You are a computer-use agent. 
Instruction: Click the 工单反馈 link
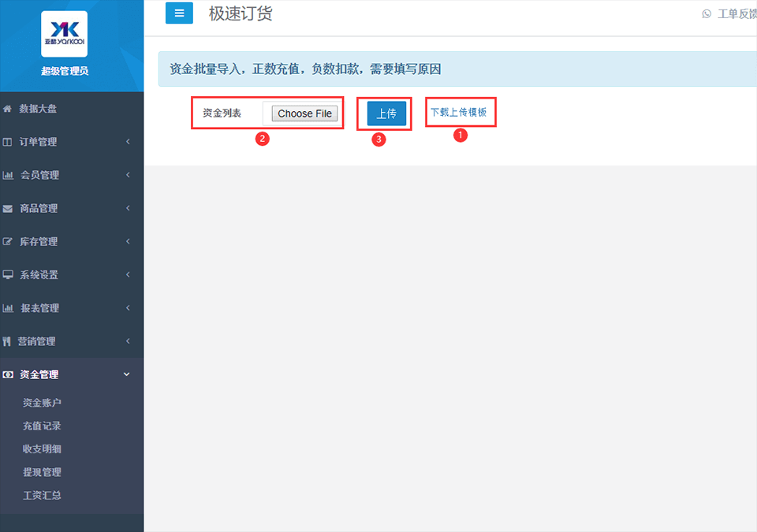pyautogui.click(x=737, y=14)
